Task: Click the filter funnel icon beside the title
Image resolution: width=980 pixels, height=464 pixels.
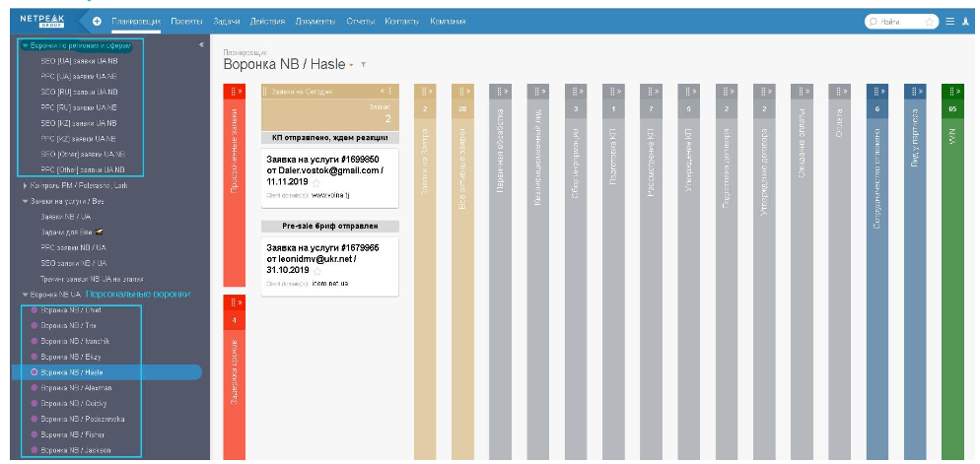Action: [364, 65]
